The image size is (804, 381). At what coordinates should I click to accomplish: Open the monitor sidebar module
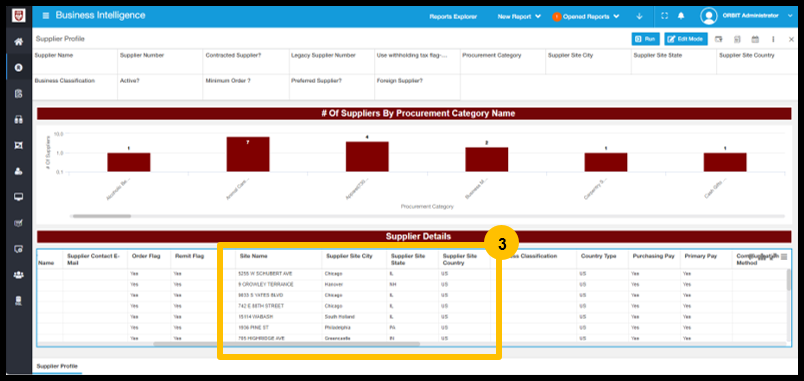click(x=18, y=197)
